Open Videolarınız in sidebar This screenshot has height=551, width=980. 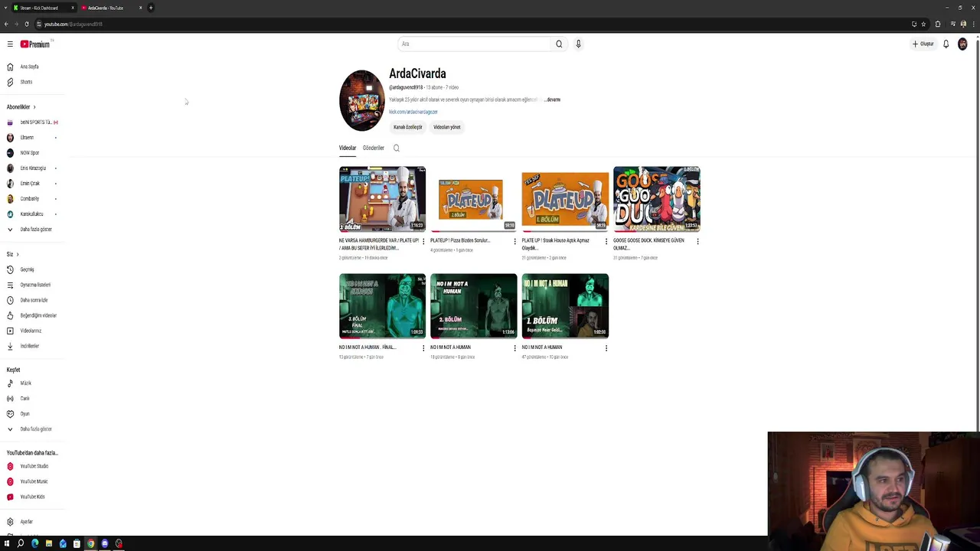click(31, 331)
